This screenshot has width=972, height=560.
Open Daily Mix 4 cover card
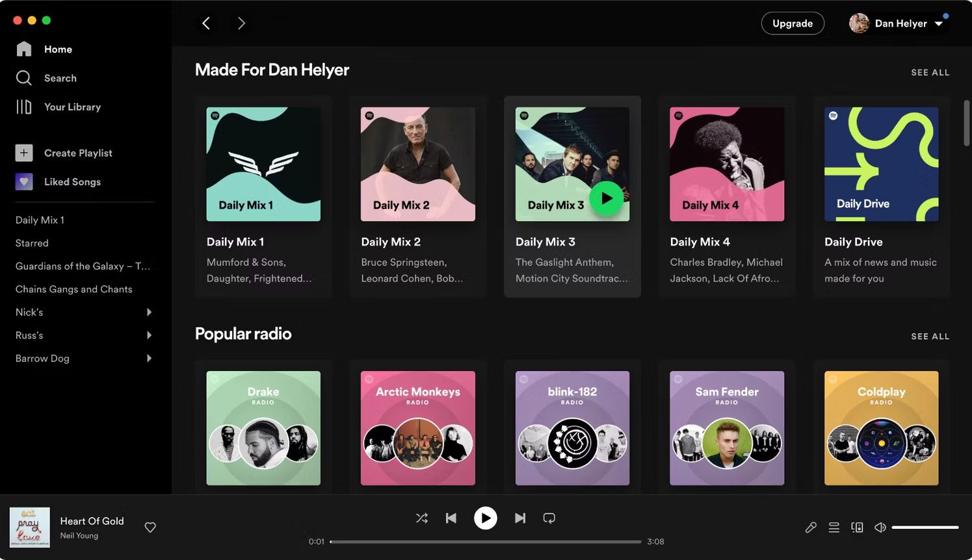click(727, 164)
